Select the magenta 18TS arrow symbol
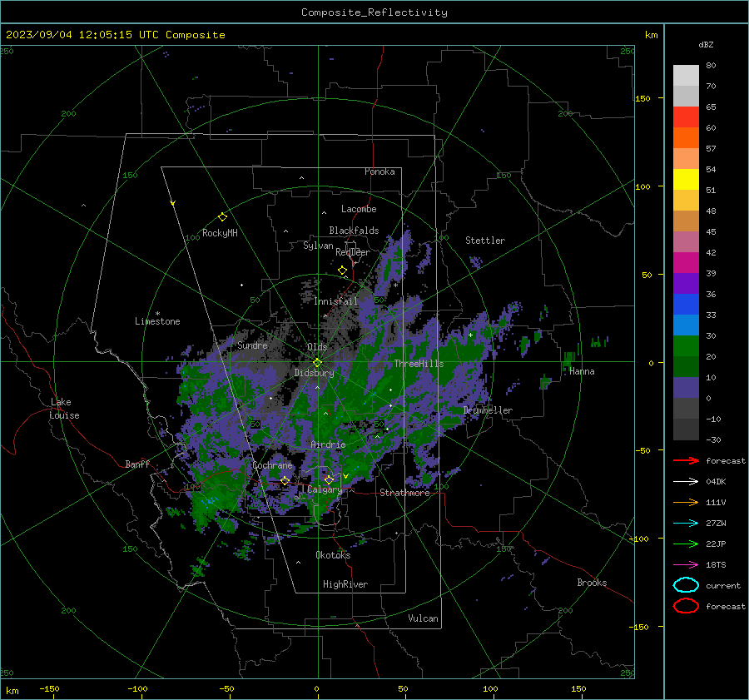Viewport: 749px width, 700px height. (686, 565)
